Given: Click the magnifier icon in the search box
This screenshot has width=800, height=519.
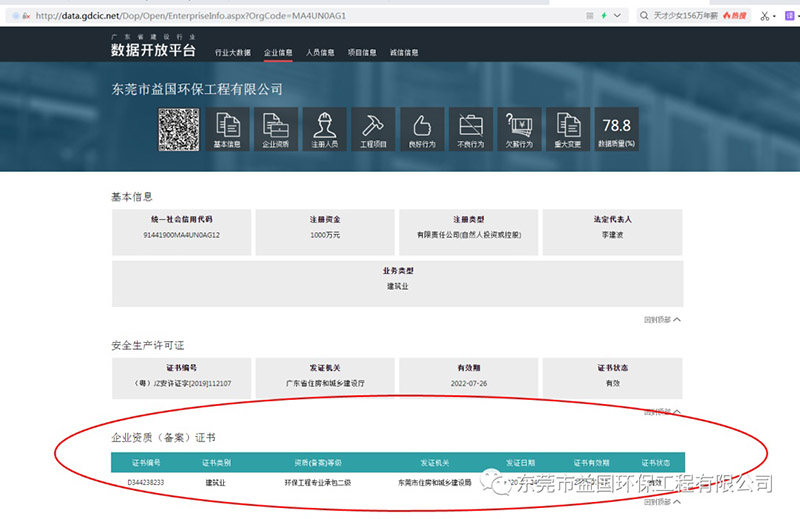Looking at the screenshot, I should coord(644,16).
